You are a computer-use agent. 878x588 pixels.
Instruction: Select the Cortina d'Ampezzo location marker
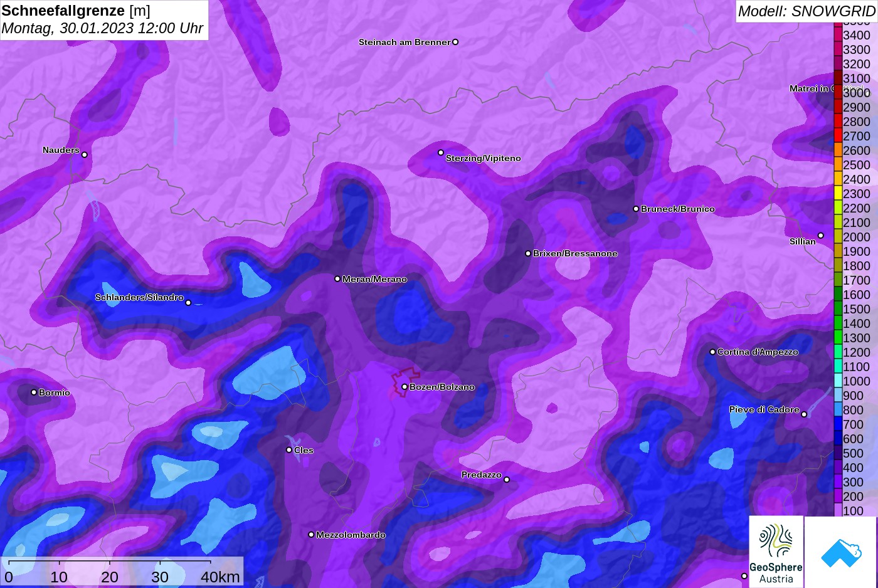point(712,352)
